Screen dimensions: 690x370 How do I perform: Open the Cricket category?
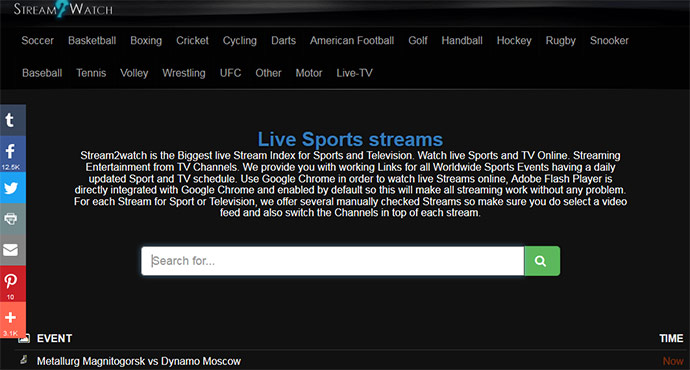192,40
